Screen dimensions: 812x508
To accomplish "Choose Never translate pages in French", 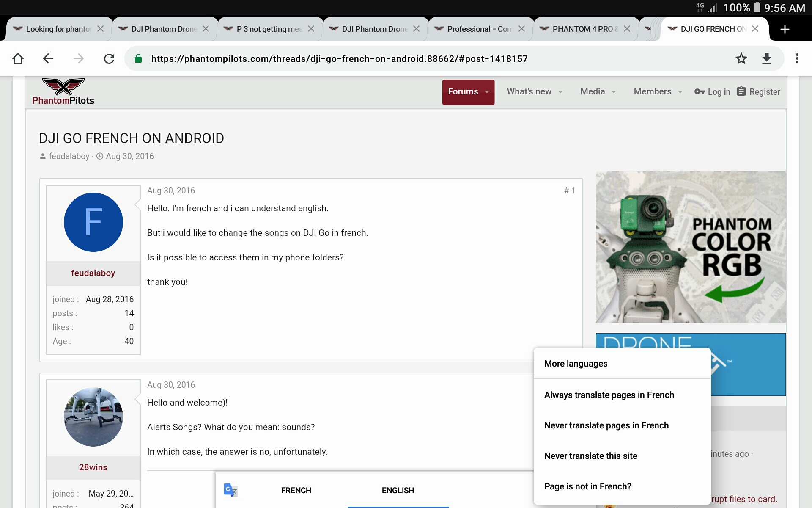I will pyautogui.click(x=622, y=425).
